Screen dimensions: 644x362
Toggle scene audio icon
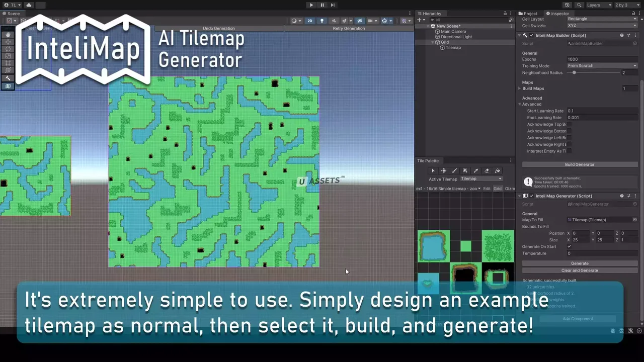click(333, 21)
